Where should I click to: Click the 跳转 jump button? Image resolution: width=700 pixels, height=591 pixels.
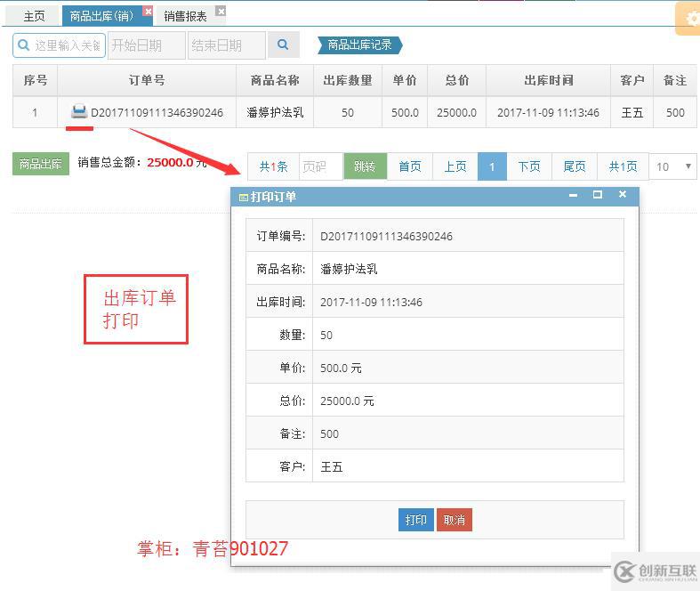pos(365,166)
